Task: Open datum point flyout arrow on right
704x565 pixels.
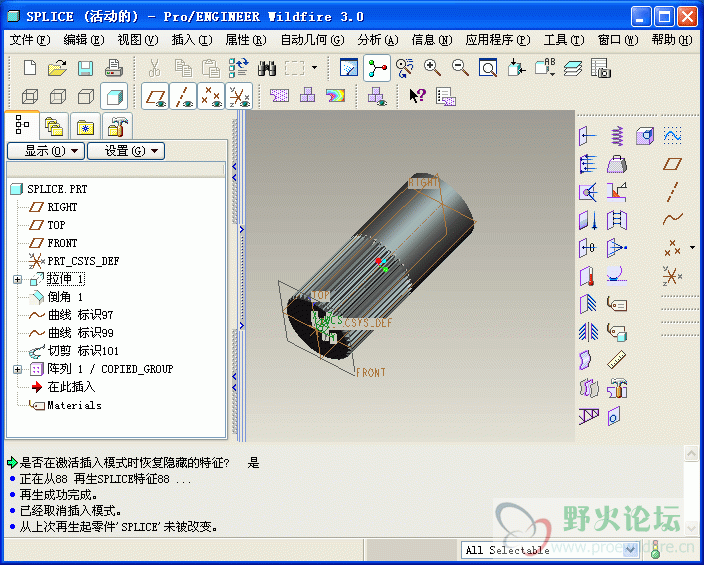Action: 692,247
